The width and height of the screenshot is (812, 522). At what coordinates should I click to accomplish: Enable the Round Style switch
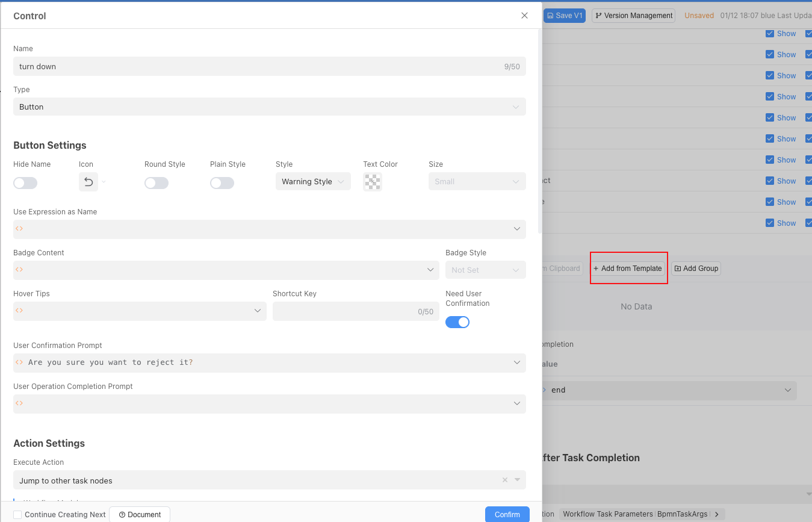157,183
